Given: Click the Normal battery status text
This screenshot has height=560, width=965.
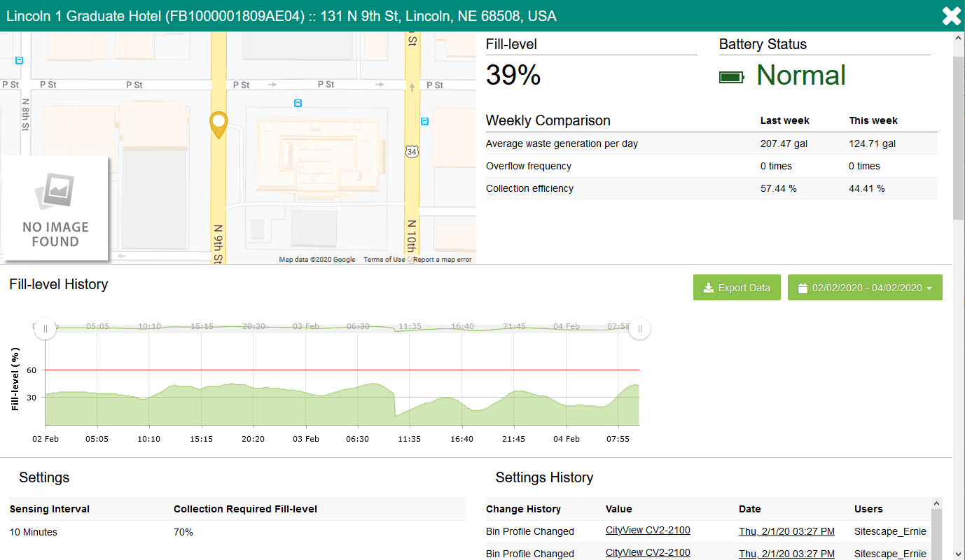Looking at the screenshot, I should (x=801, y=75).
